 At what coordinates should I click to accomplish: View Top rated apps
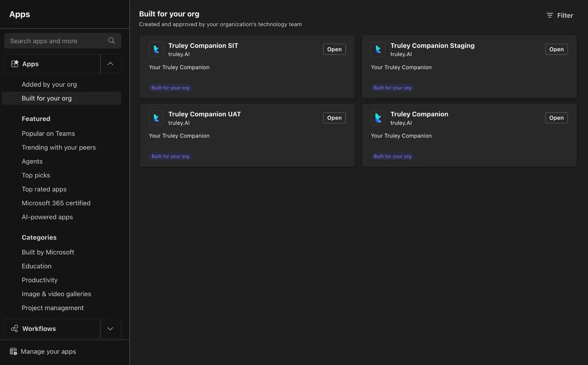44,189
